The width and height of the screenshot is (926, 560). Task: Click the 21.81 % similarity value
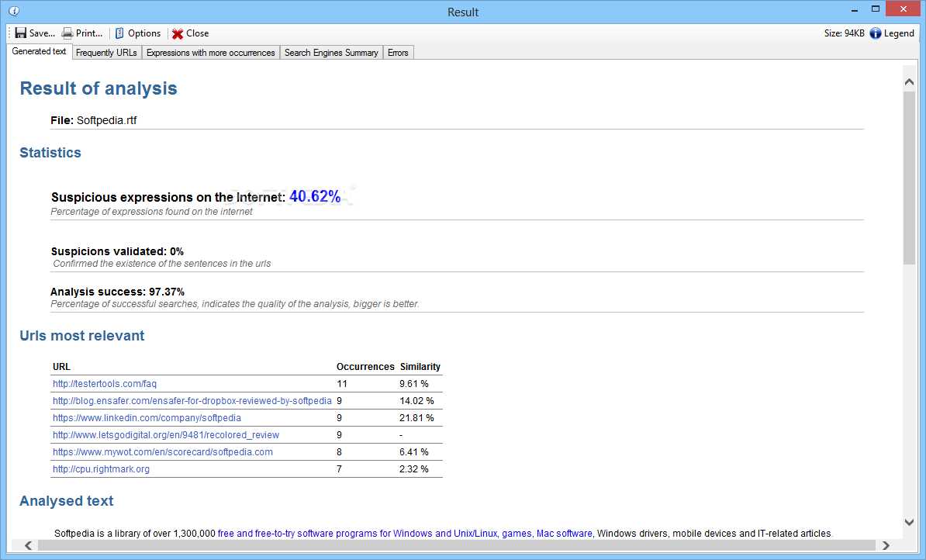tap(416, 418)
